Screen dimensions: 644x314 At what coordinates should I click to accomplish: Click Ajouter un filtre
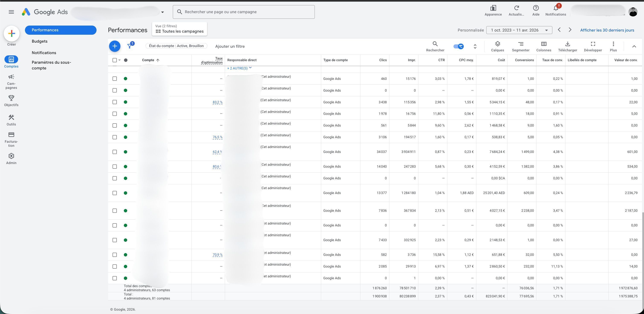[230, 46]
